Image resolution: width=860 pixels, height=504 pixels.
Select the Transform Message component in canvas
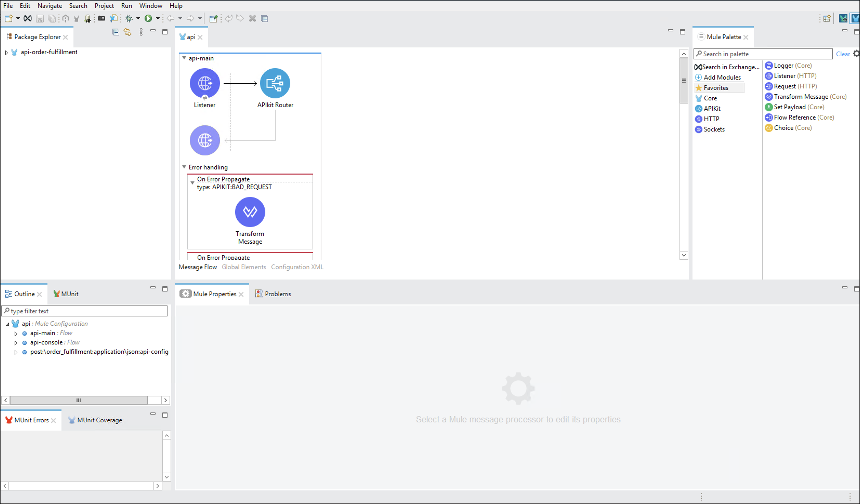coord(250,212)
